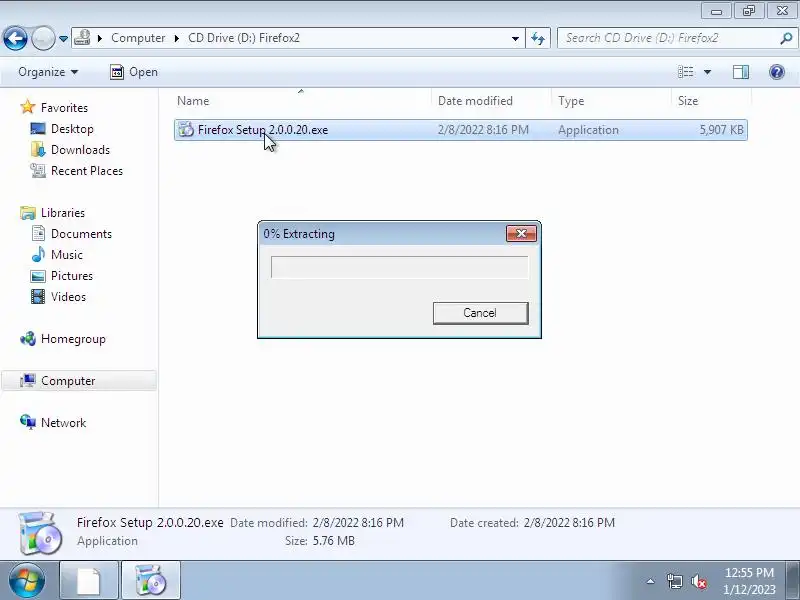Open the recent pages dropdown arrow
The image size is (800, 600).
coord(63,39)
